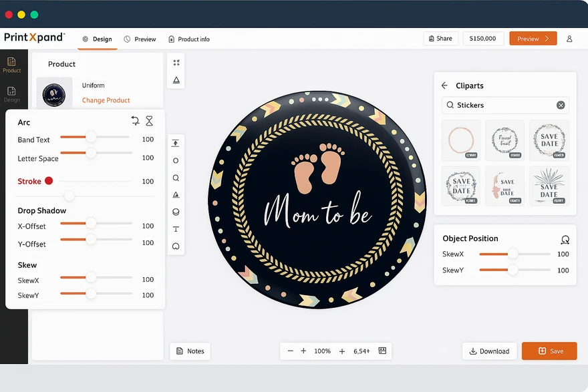The image size is (588, 392).
Task: Select the plain circle wreath clipart thumbnail
Action: pyautogui.click(x=460, y=140)
